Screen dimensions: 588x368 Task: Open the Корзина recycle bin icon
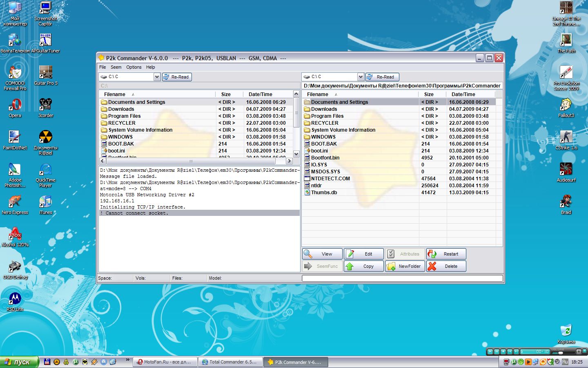click(566, 334)
